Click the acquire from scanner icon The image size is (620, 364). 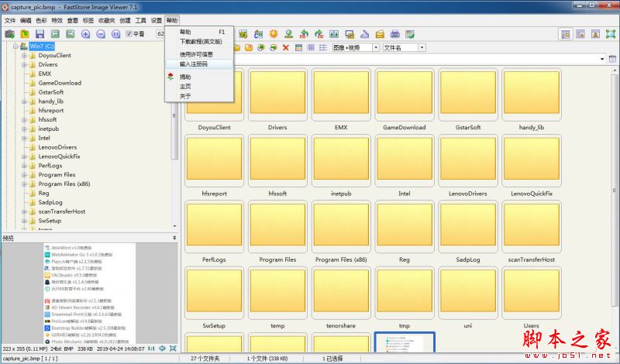[364, 34]
